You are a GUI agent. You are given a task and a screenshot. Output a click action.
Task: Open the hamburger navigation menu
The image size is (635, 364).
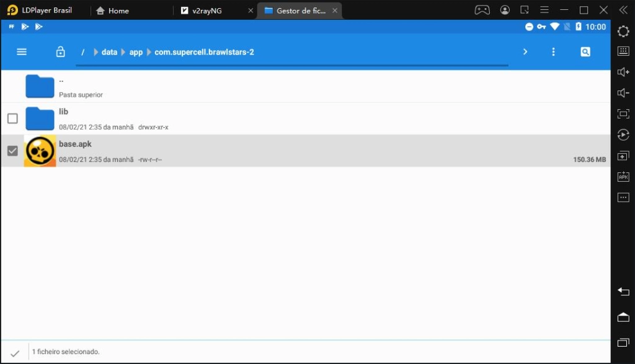click(x=22, y=52)
